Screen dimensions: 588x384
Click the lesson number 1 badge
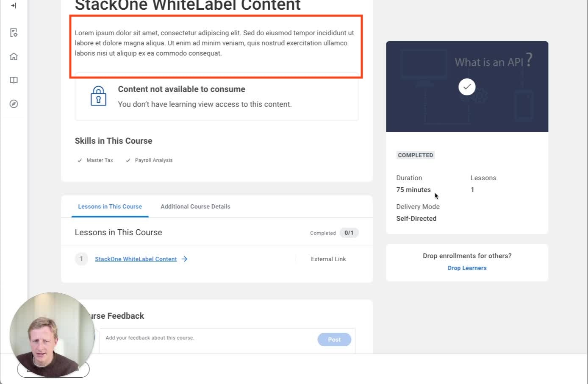tap(81, 259)
